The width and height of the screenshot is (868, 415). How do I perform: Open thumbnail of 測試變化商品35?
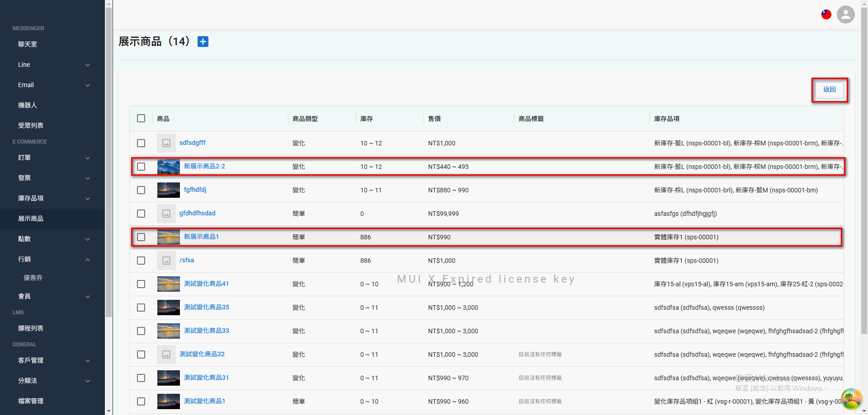169,308
